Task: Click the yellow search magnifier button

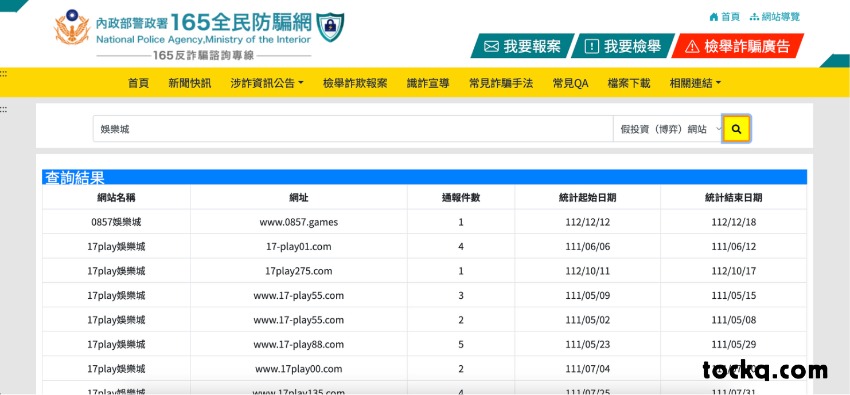Action: 736,129
